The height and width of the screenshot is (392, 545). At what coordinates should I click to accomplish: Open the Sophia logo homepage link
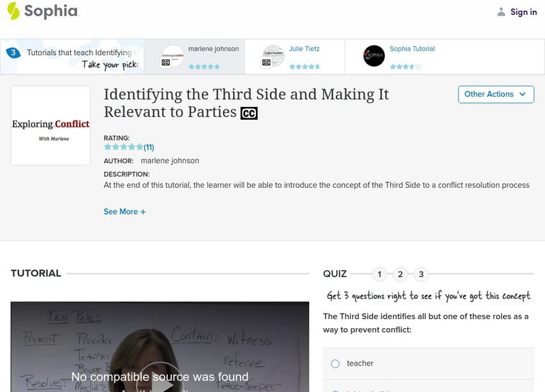pyautogui.click(x=43, y=11)
